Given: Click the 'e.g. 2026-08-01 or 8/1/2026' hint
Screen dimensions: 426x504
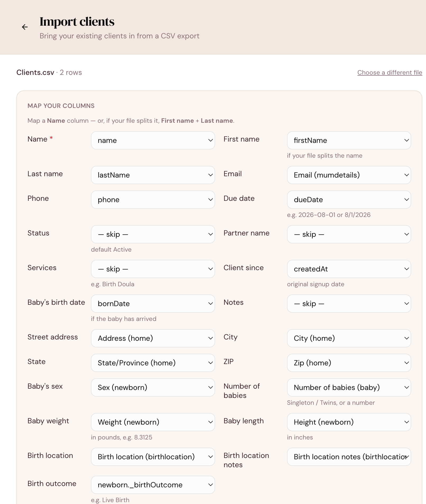Looking at the screenshot, I should [x=329, y=215].
